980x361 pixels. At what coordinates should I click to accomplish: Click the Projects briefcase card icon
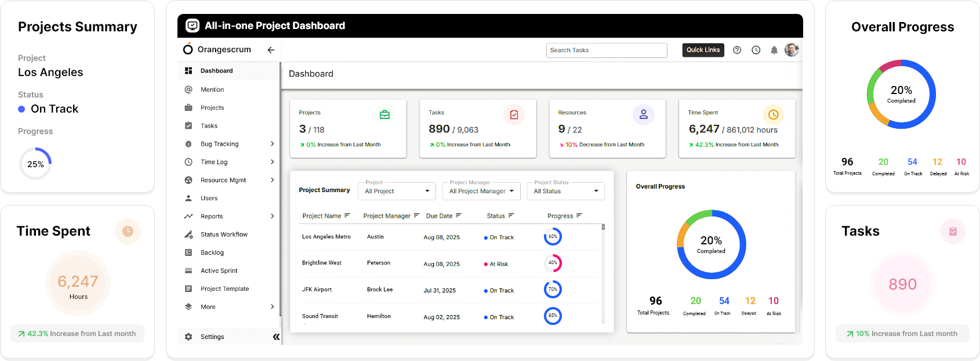384,115
